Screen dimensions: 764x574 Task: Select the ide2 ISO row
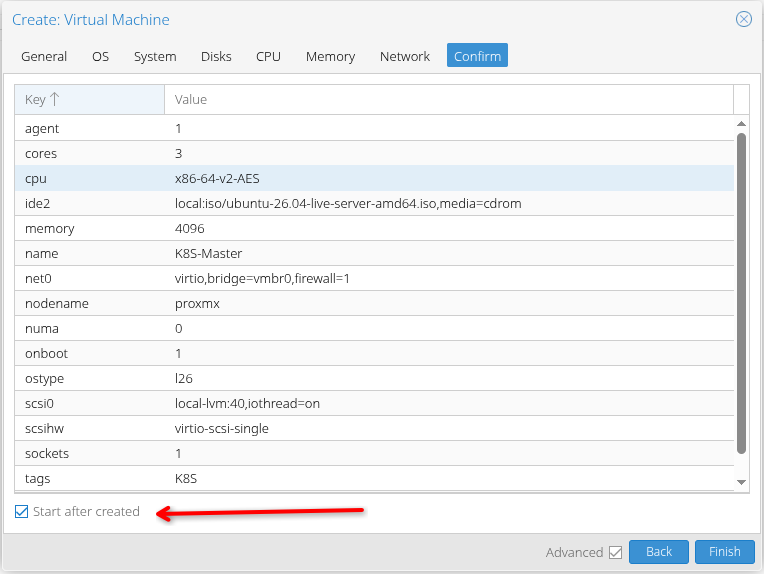point(374,203)
